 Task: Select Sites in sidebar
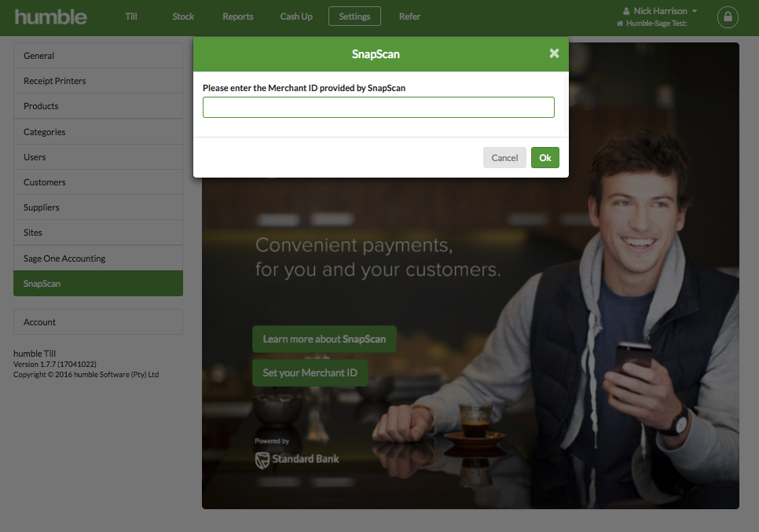tap(98, 233)
